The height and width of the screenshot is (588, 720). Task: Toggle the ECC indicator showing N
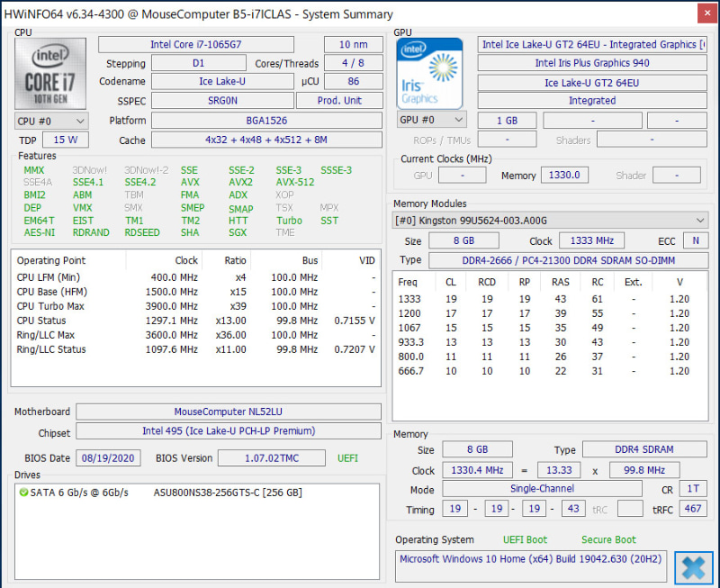694,241
